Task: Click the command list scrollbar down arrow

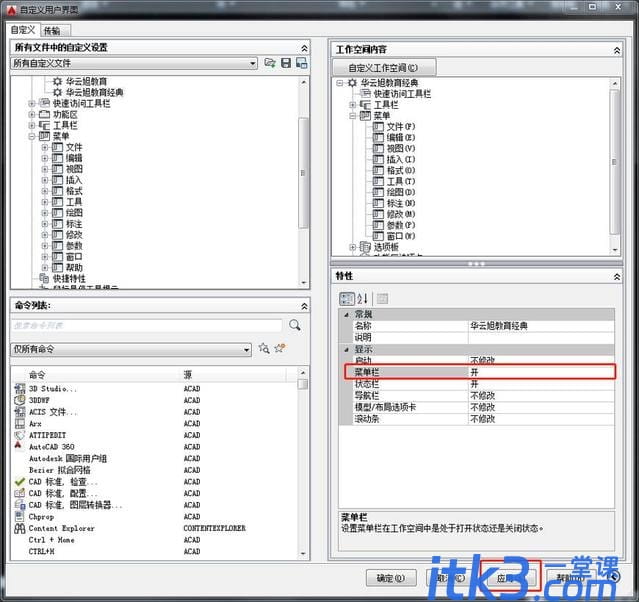Action: [303, 553]
